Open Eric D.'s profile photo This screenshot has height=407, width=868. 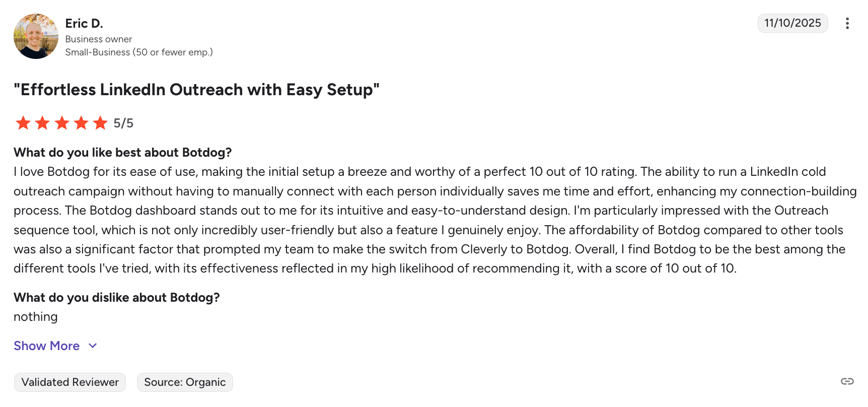(x=36, y=36)
